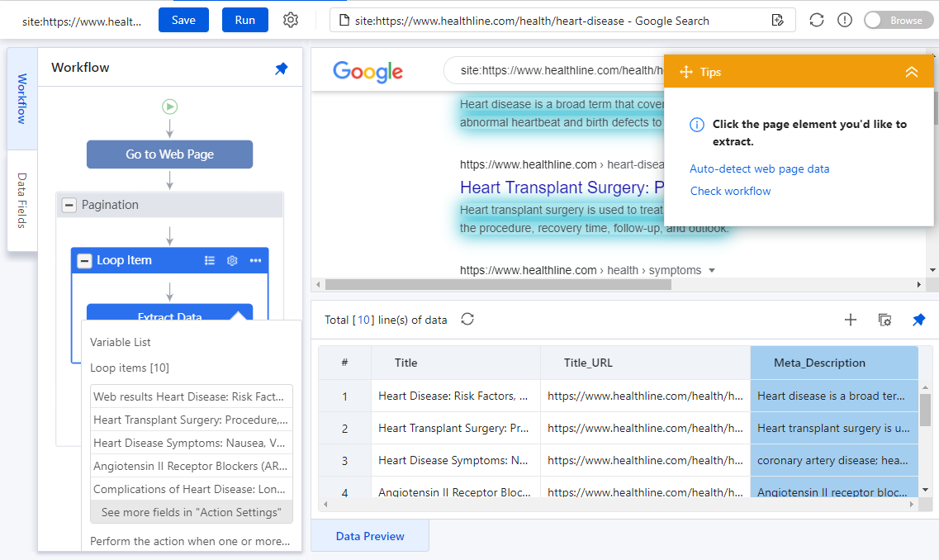Open the info exclamation icon in top bar

point(844,20)
